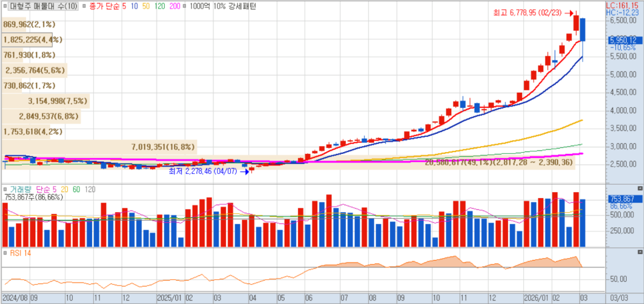Click the 250,000 volume axis label

coord(622,230)
